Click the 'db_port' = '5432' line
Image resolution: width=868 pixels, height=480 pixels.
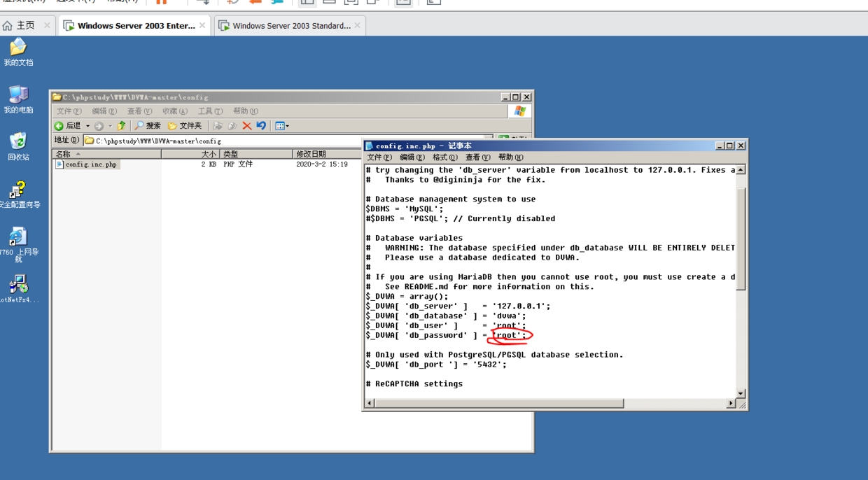(x=435, y=365)
